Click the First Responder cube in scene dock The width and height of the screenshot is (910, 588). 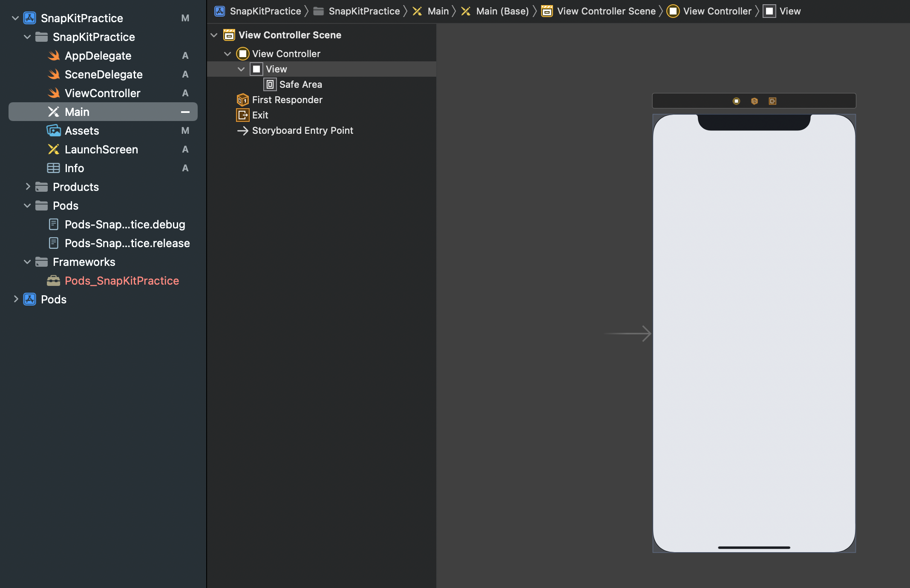click(754, 101)
